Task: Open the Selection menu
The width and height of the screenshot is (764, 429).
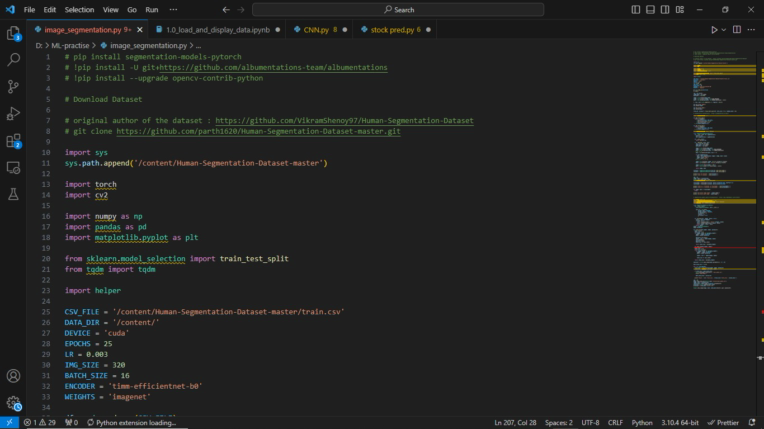Action: tap(79, 9)
